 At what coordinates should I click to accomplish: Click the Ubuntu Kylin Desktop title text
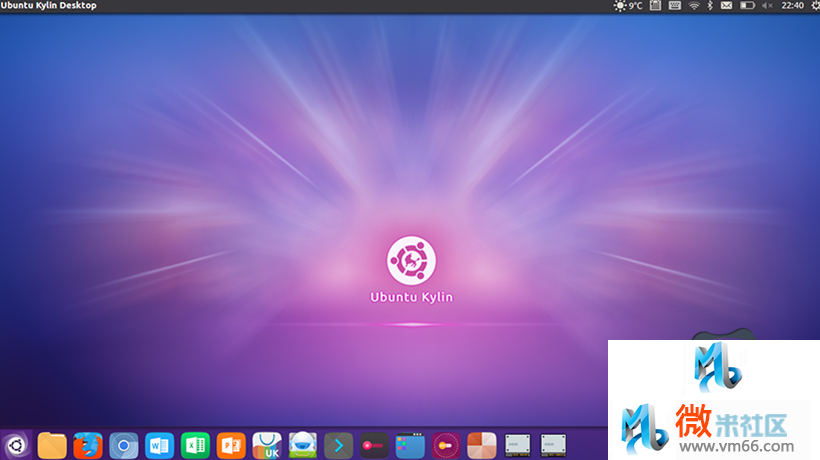click(49, 6)
